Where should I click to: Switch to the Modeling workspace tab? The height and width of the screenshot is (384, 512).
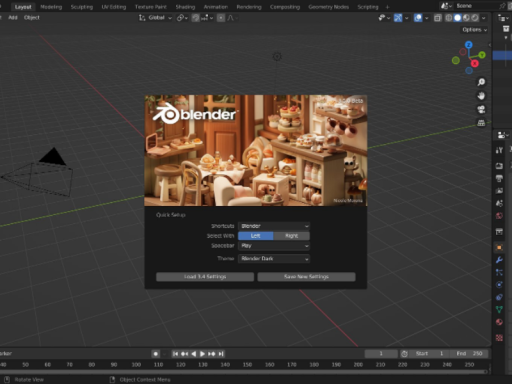[x=51, y=7]
